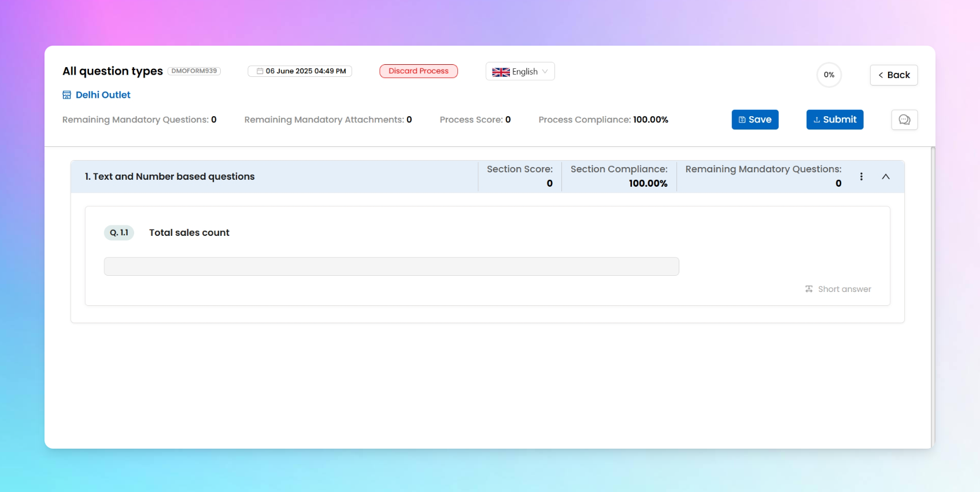Submit the form
The height and width of the screenshot is (492, 980).
(834, 120)
